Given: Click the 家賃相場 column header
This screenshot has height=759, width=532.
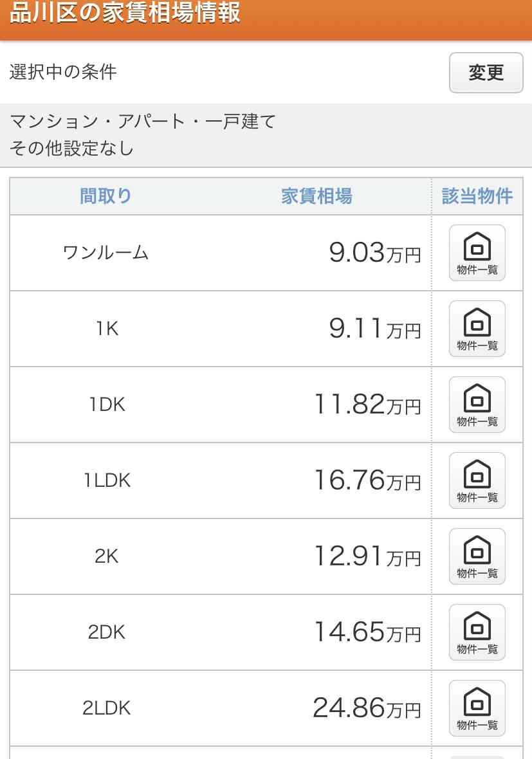Looking at the screenshot, I should [316, 196].
